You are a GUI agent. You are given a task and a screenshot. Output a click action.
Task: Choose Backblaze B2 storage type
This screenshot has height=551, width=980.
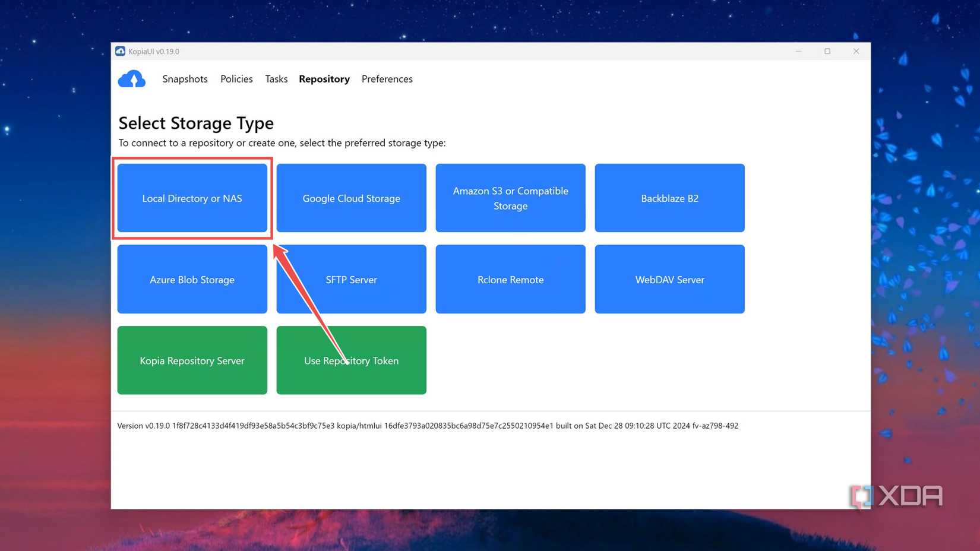tap(669, 198)
